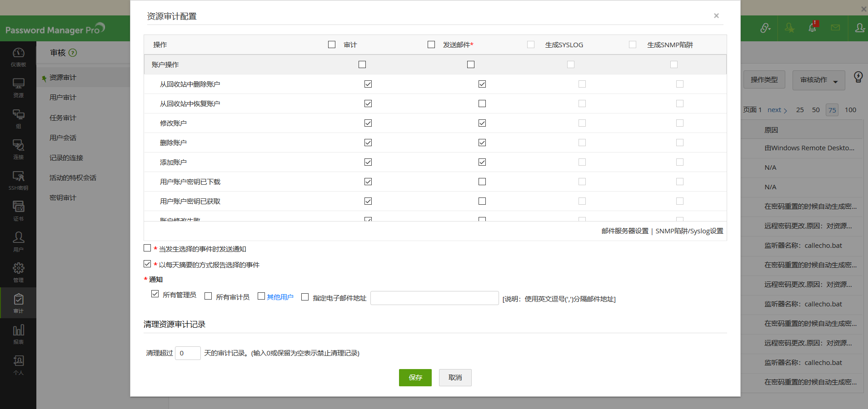Open the Admin (管理) gear icon
Image resolution: width=868 pixels, height=409 pixels.
(18, 272)
